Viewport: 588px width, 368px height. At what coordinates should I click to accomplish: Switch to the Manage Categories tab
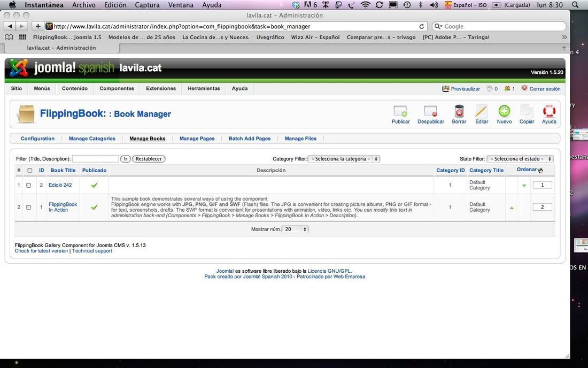(x=92, y=139)
